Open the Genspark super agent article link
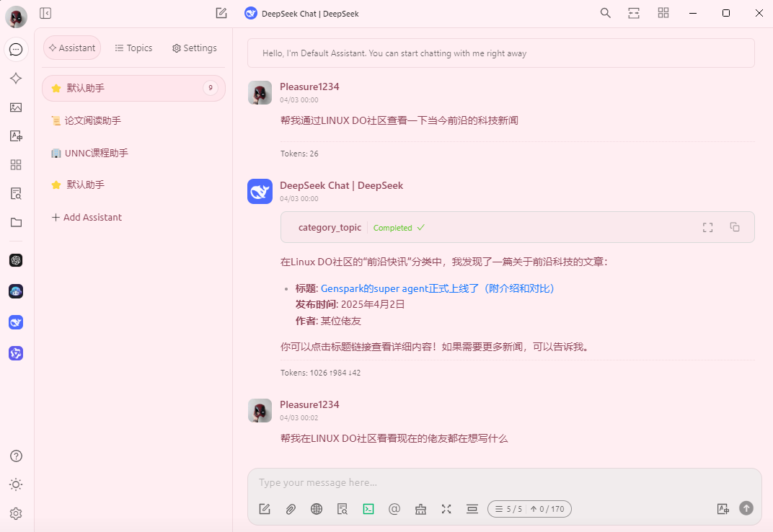 tap(437, 288)
